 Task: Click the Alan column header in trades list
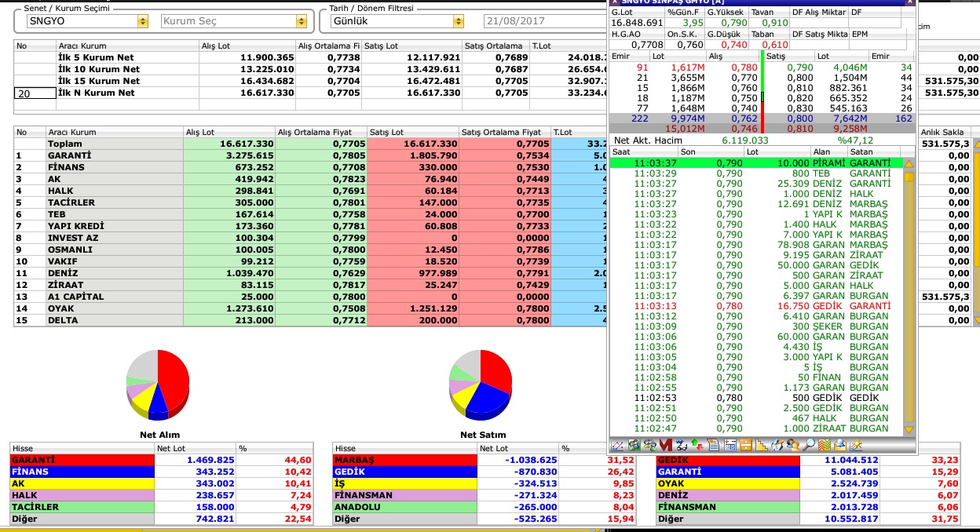(829, 151)
